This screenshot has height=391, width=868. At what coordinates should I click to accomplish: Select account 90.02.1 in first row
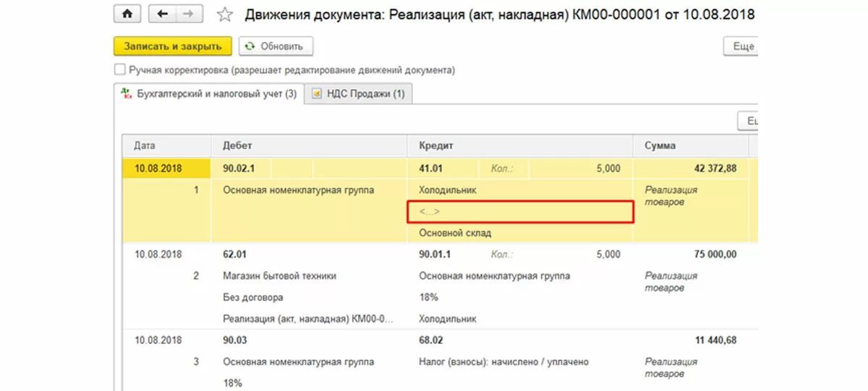[239, 168]
